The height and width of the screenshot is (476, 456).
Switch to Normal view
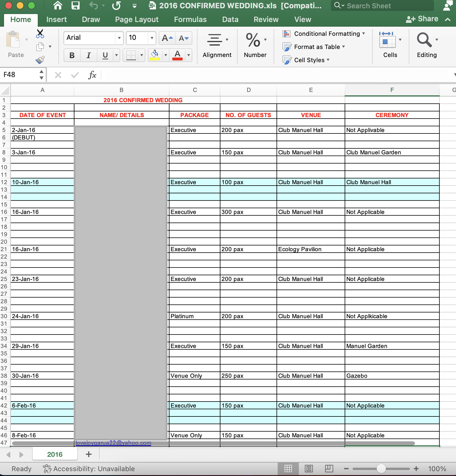tap(288, 469)
